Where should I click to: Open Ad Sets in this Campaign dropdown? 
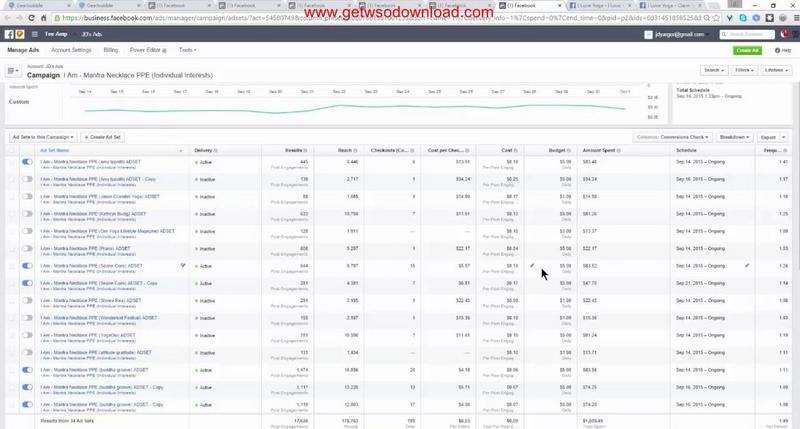[43, 137]
